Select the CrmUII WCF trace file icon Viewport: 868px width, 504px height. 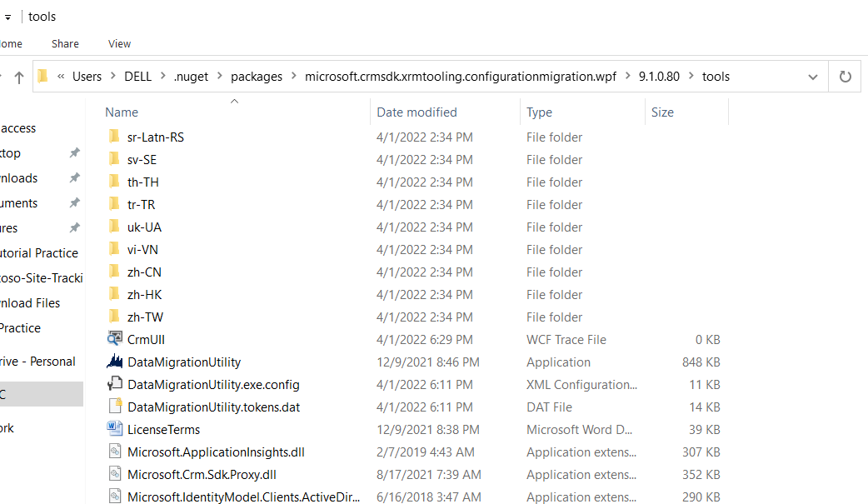point(115,340)
